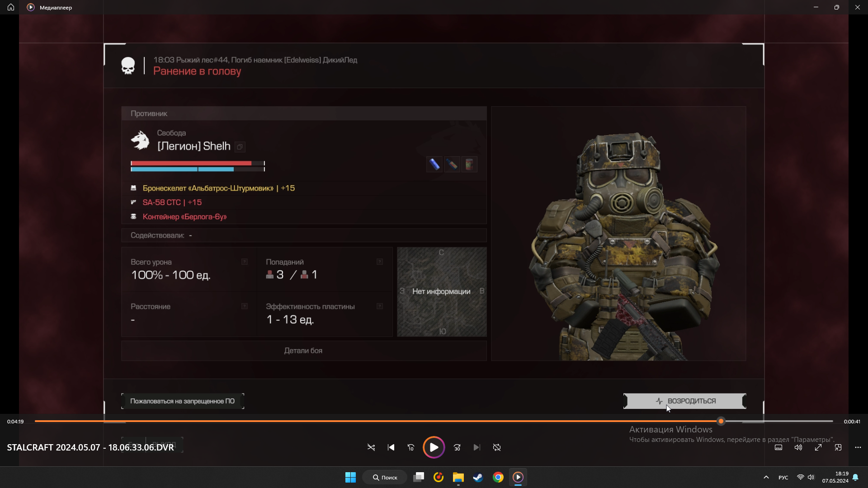Viewport: 868px width, 488px height.
Task: Open more options ellipsis menu
Action: point(858,447)
